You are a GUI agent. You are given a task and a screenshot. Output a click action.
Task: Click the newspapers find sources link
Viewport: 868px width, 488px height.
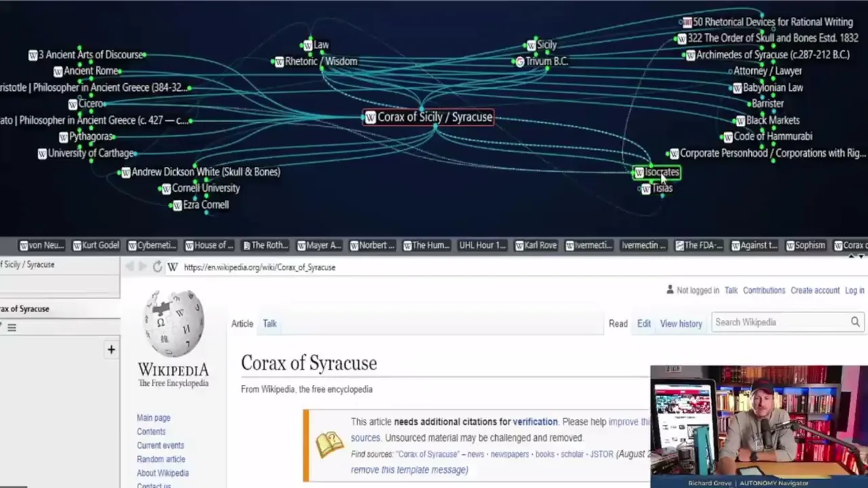(x=509, y=454)
